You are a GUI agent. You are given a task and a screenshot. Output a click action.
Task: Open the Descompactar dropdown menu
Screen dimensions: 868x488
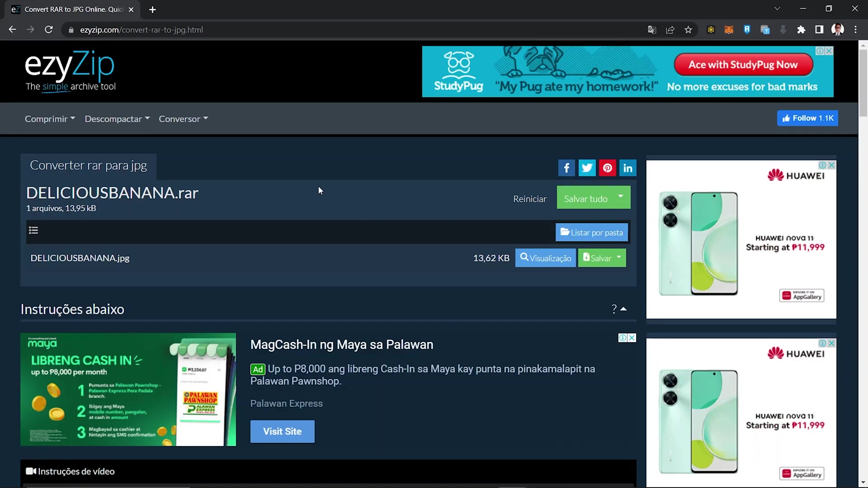(x=117, y=119)
